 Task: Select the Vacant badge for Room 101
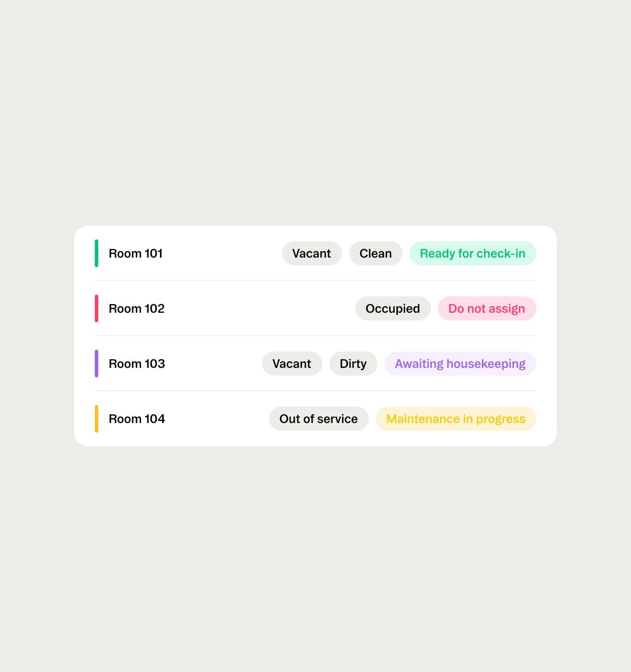pos(312,253)
